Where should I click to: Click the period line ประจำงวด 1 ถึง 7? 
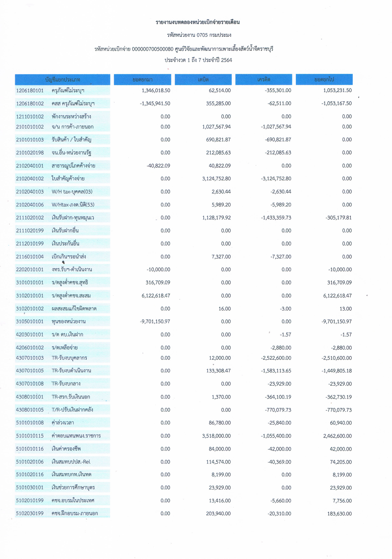tap(198, 60)
